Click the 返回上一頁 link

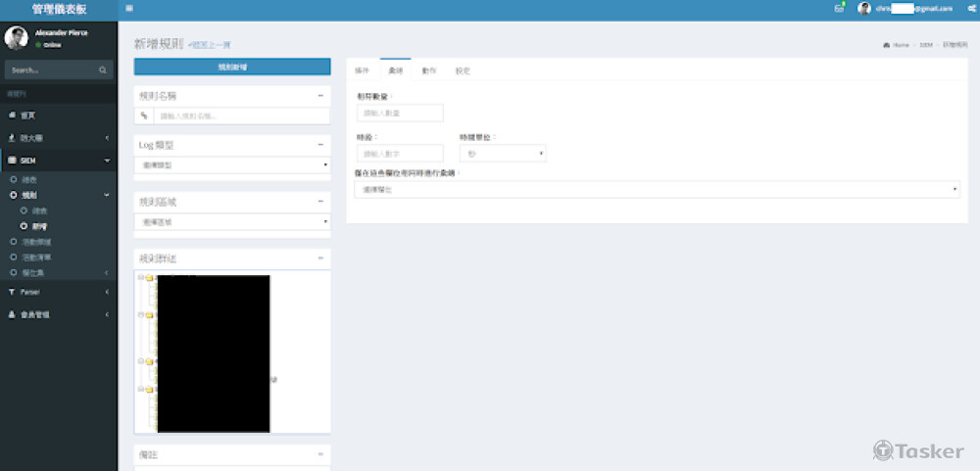(210, 45)
